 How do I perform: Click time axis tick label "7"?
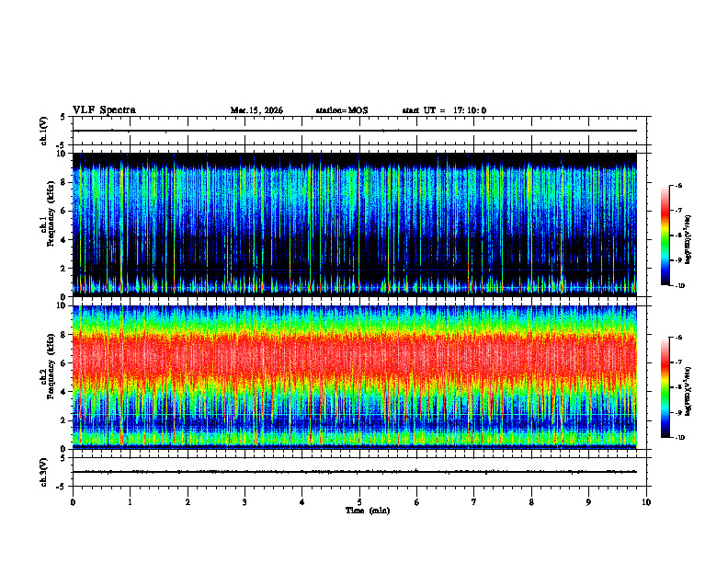(x=474, y=502)
